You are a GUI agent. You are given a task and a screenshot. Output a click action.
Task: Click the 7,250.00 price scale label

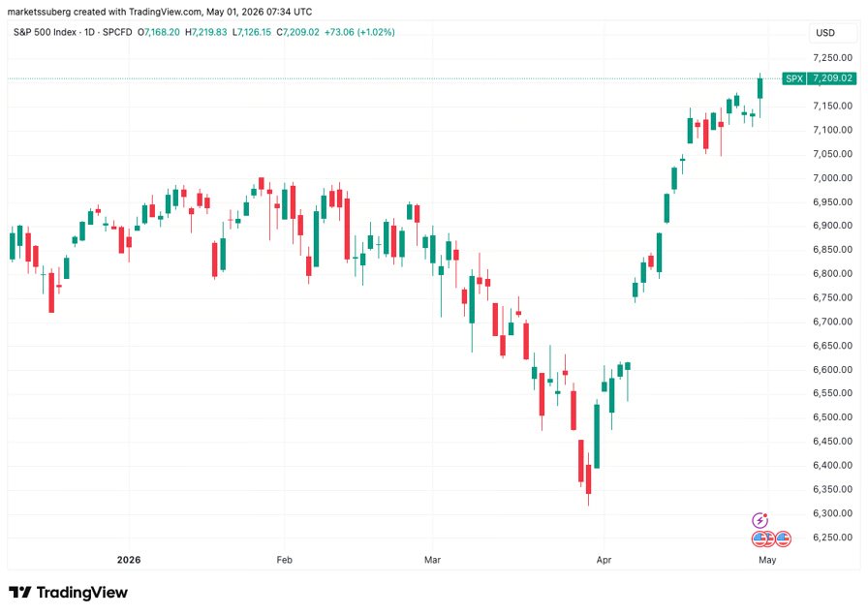832,57
